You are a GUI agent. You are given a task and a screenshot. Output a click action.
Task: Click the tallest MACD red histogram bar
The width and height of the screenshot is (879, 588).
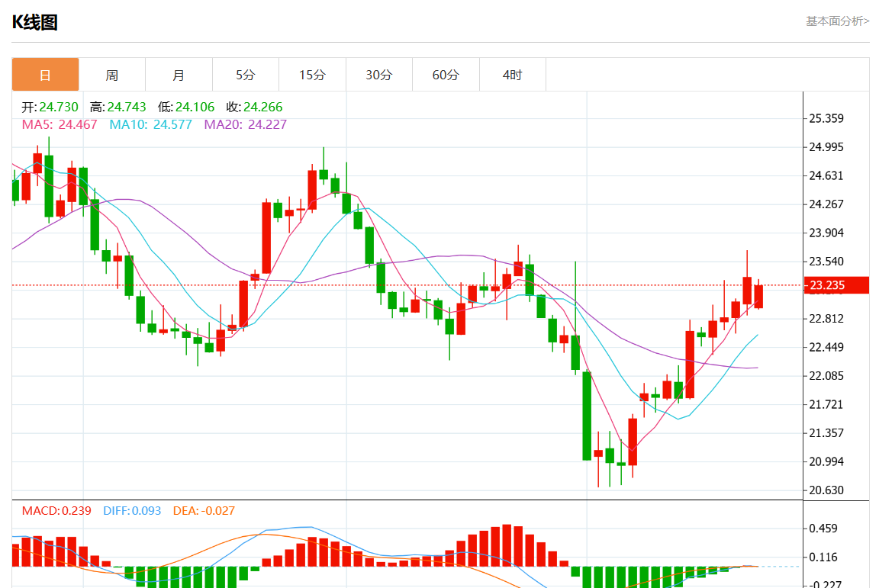[507, 545]
